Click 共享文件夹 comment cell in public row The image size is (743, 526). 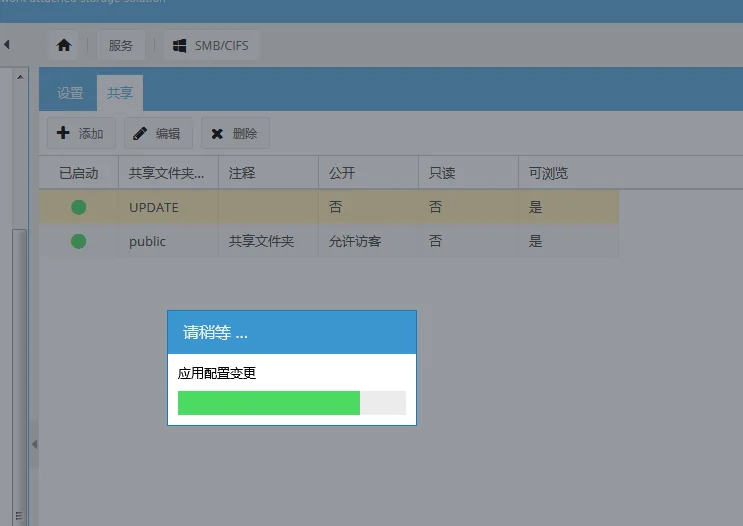268,241
